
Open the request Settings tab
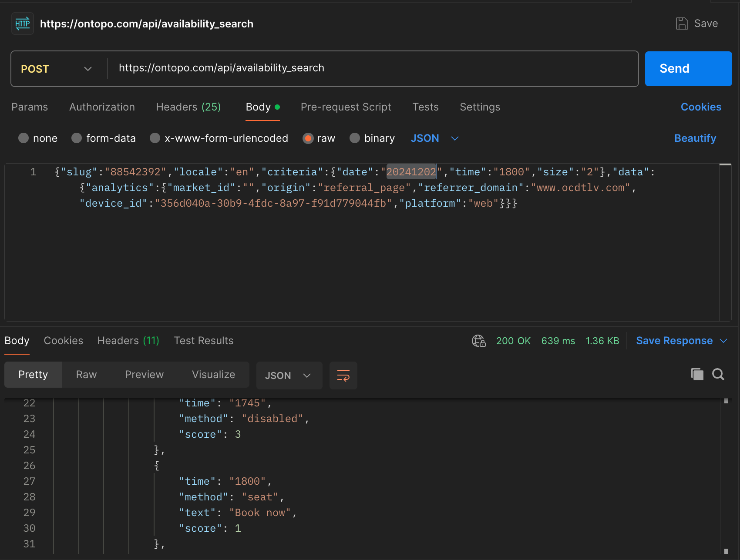[x=480, y=107]
